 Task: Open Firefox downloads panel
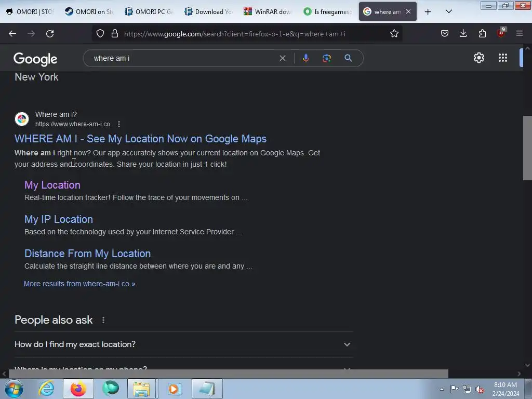point(463,33)
